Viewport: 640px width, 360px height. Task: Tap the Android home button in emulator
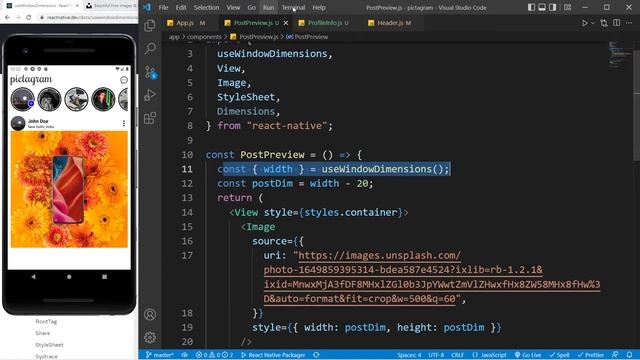pyautogui.click(x=69, y=277)
